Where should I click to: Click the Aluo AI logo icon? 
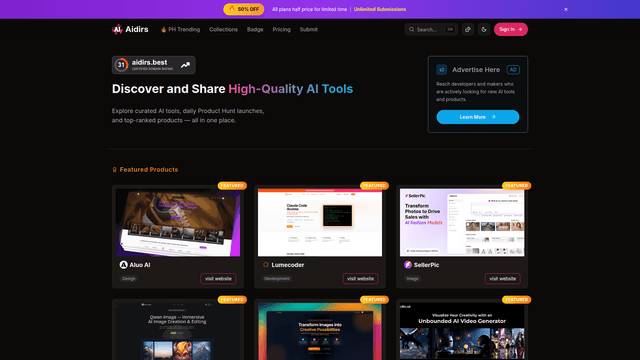coord(123,265)
